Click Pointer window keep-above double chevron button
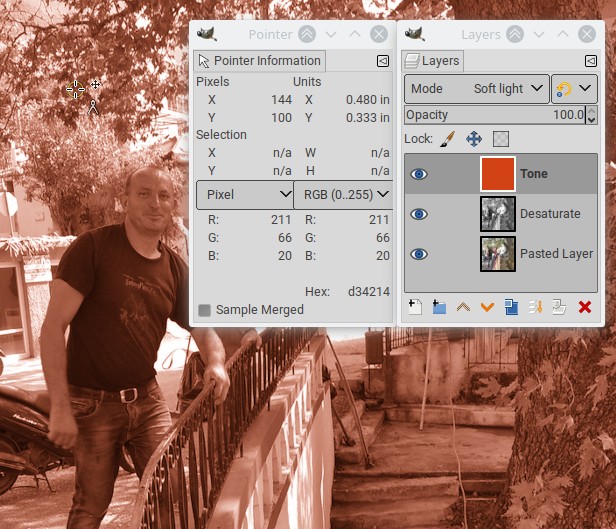 [307, 34]
